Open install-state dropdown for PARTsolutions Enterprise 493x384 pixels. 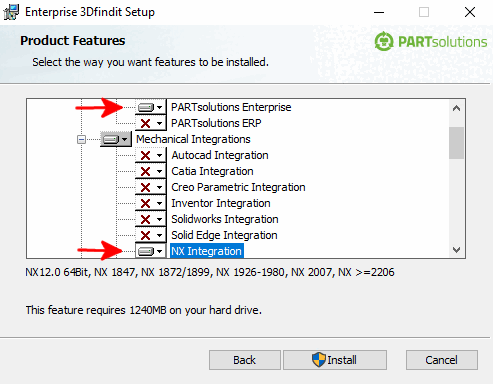151,107
